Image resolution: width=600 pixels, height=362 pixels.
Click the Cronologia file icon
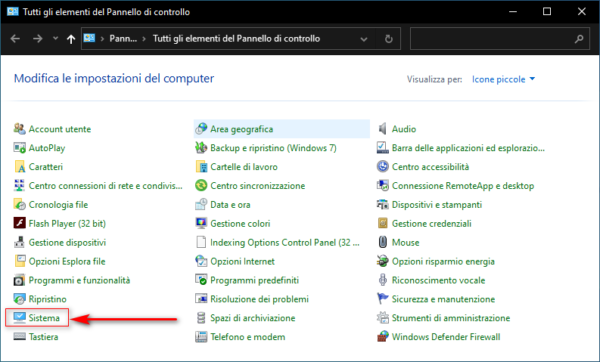point(19,204)
